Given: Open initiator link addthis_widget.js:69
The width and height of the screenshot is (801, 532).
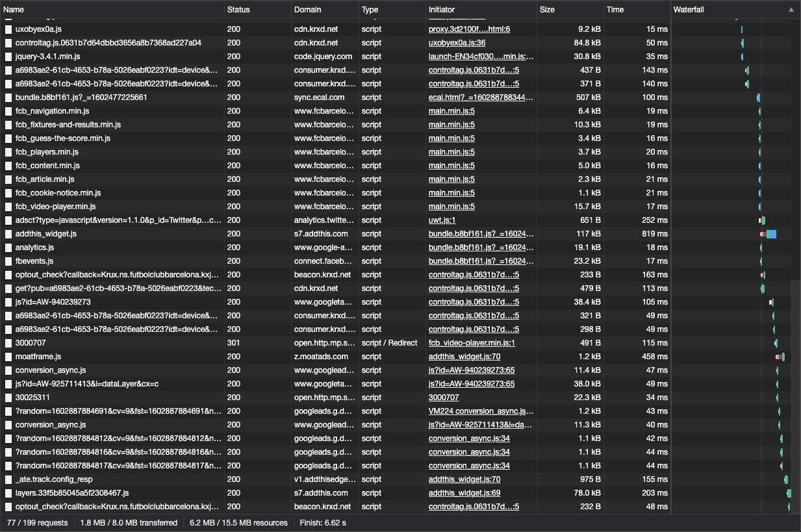Looking at the screenshot, I should (x=464, y=493).
